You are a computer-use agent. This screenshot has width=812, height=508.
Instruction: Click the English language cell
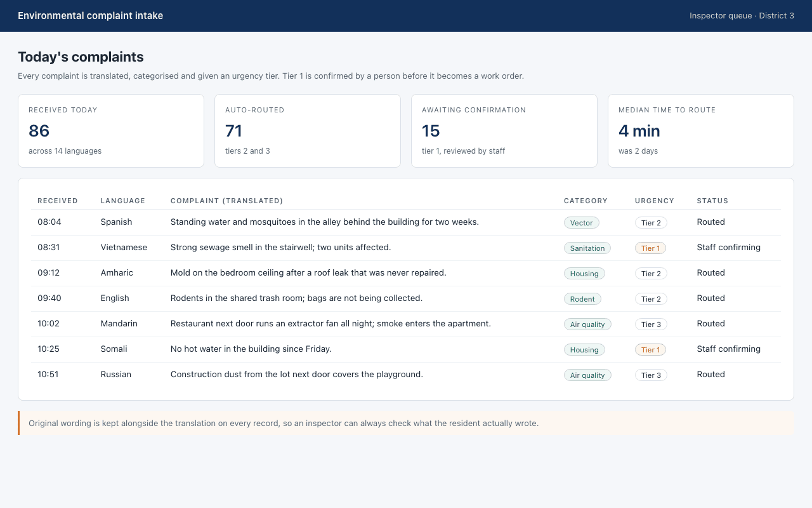pyautogui.click(x=115, y=298)
